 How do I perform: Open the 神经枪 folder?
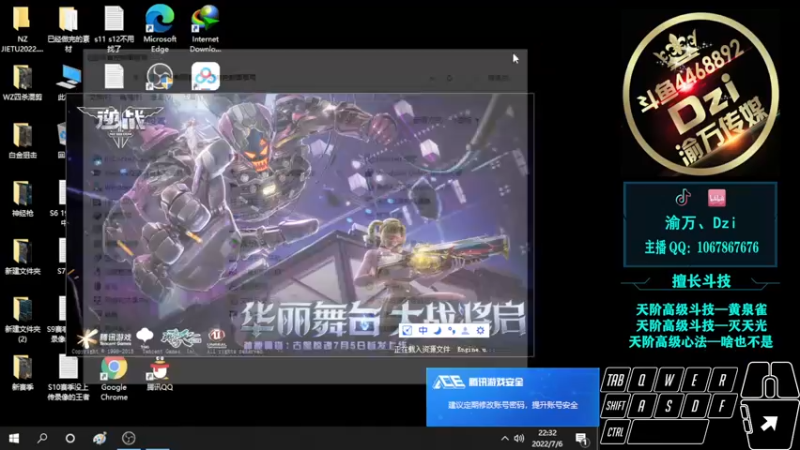tap(22, 199)
